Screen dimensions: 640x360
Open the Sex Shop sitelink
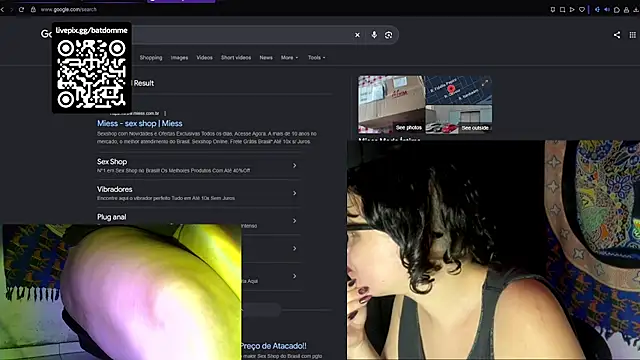point(112,162)
